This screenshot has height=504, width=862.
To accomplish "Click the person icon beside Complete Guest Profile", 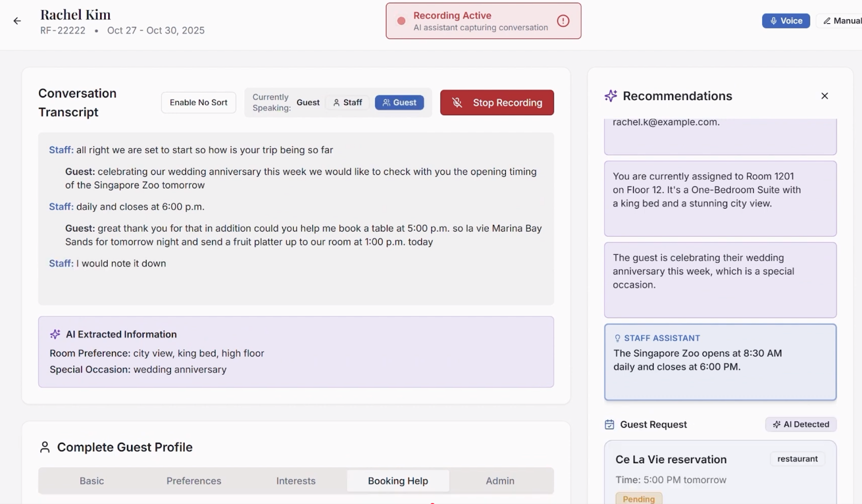I will pos(45,446).
